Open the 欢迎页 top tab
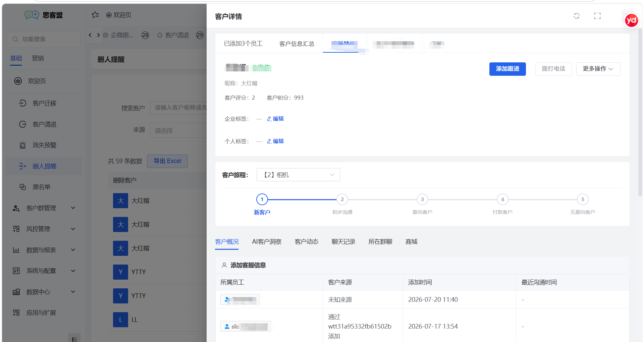644x342 pixels. [119, 15]
